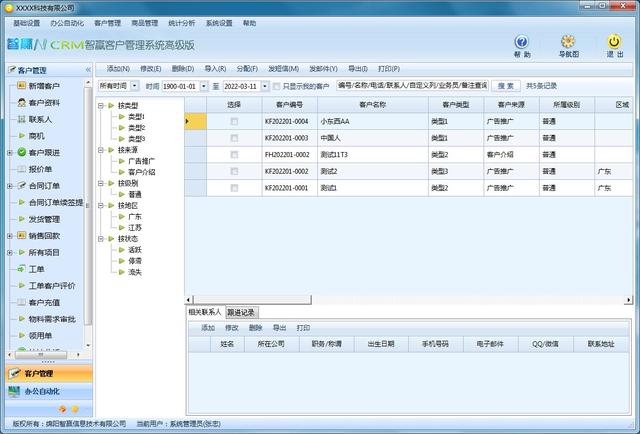Open 新增客户 in the sidebar
640x434 pixels.
[x=44, y=87]
